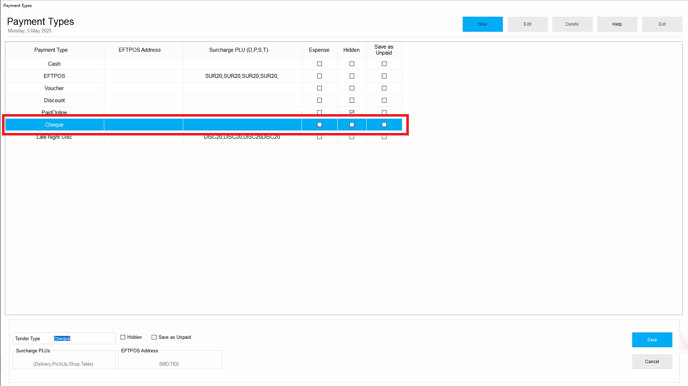Toggle Hidden checkbox for Cash row

point(351,64)
